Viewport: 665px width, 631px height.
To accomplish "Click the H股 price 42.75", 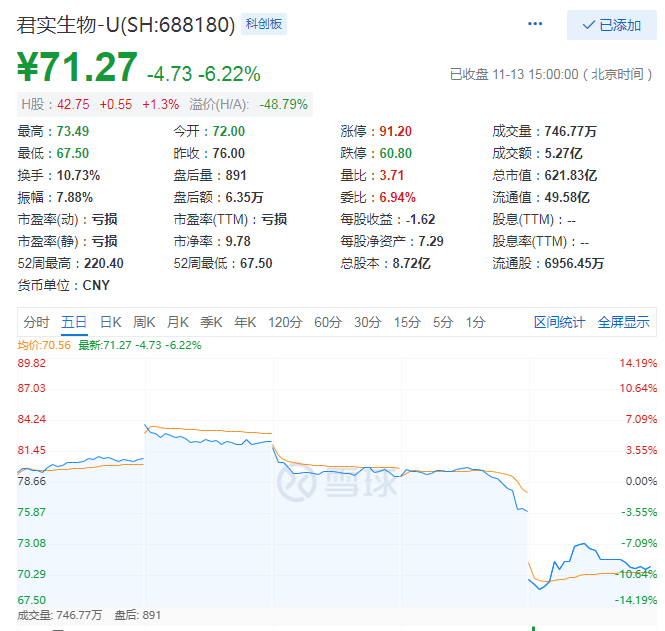I will click(73, 104).
